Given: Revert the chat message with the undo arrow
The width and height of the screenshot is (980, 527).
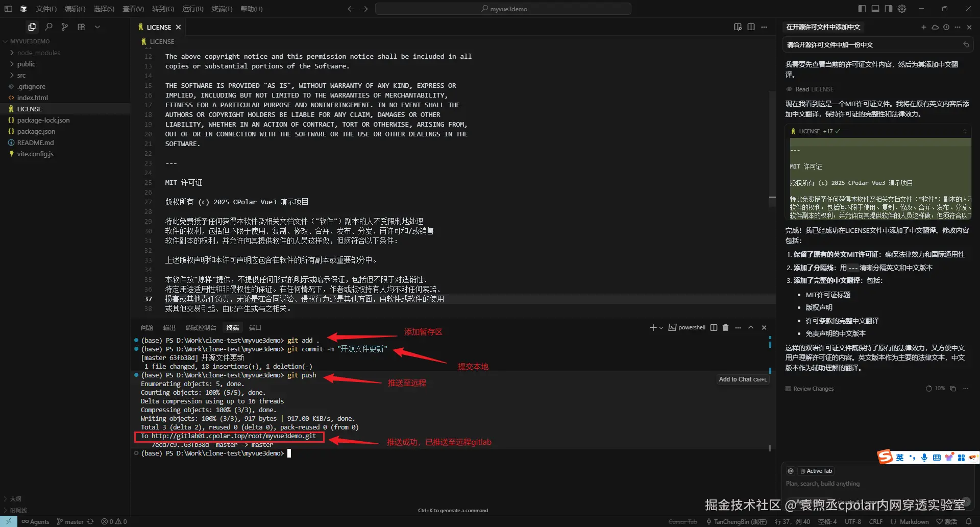Looking at the screenshot, I should coord(966,45).
